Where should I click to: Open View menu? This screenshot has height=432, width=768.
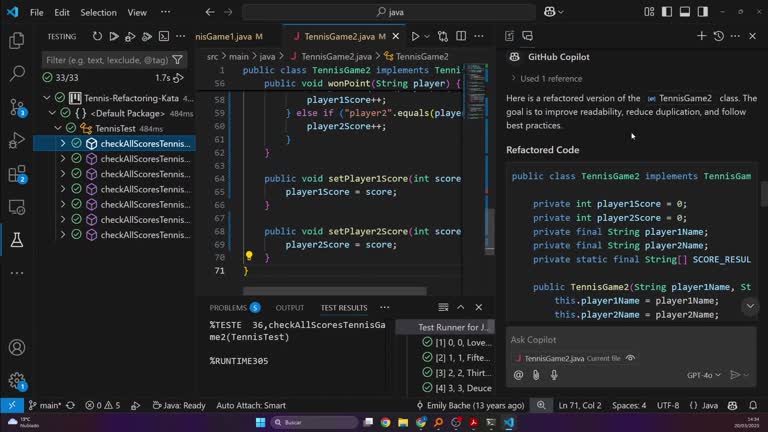(137, 12)
